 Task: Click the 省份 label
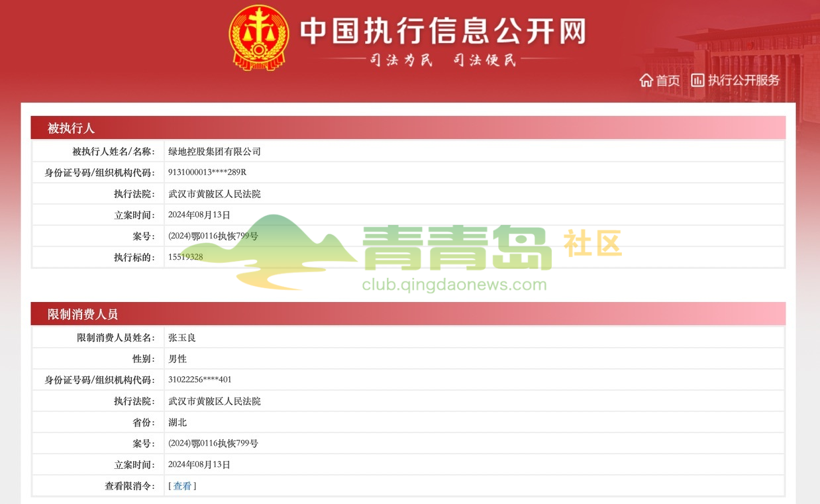(x=144, y=423)
